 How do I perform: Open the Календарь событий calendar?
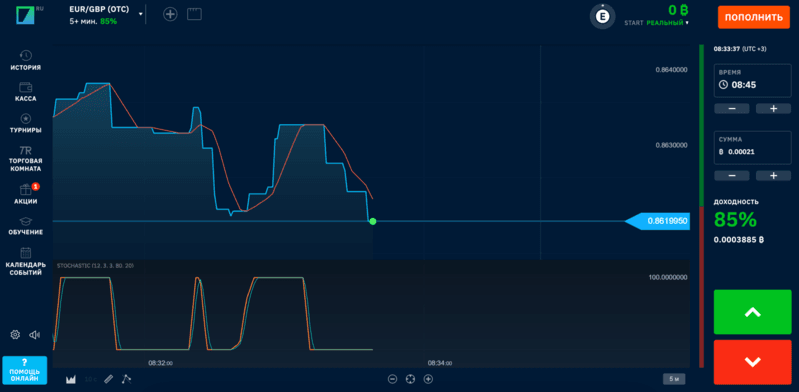25,262
